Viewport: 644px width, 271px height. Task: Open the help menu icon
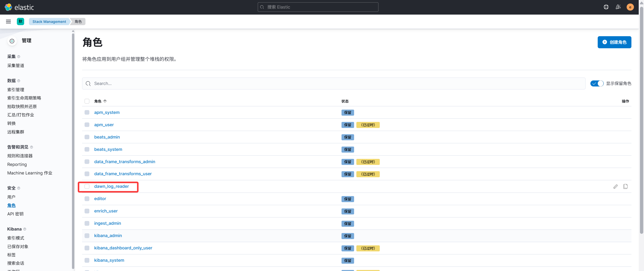coord(606,7)
